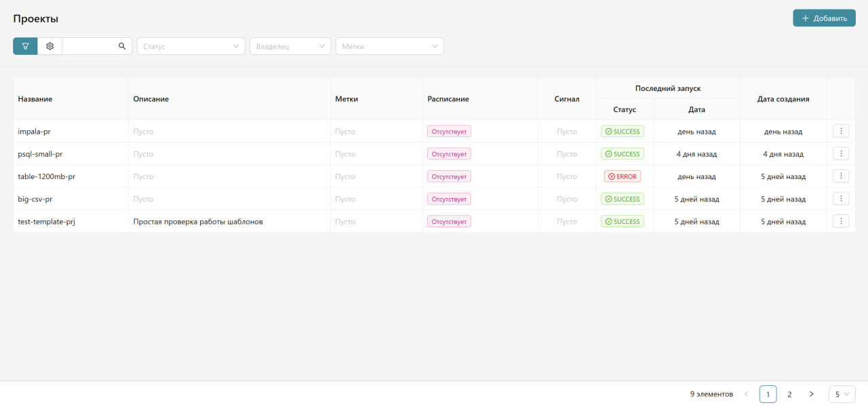Click Отсутствует schedule tag for psql-small-pr

pyautogui.click(x=449, y=154)
